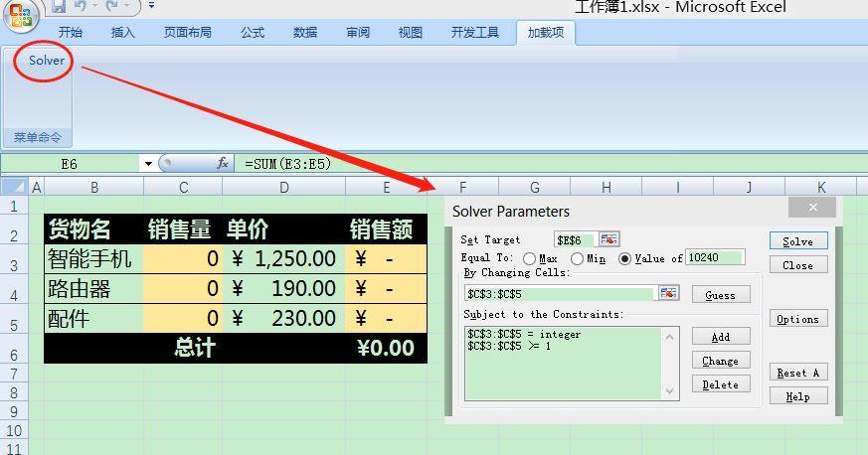Click the constraints list scroll down arrow
Image resolution: width=868 pixels, height=455 pixels.
[x=670, y=390]
